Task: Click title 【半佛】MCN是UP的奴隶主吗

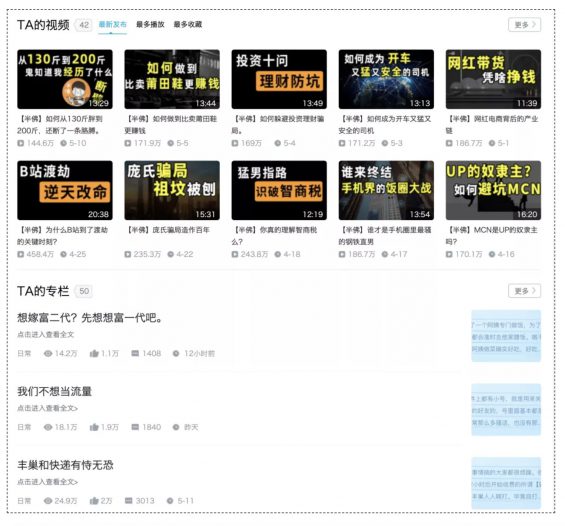Action: [492, 236]
